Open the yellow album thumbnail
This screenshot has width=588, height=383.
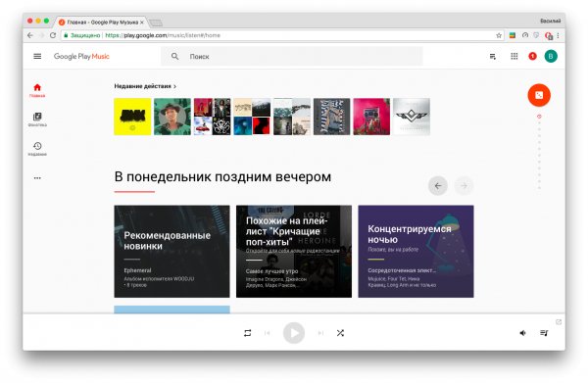click(132, 117)
